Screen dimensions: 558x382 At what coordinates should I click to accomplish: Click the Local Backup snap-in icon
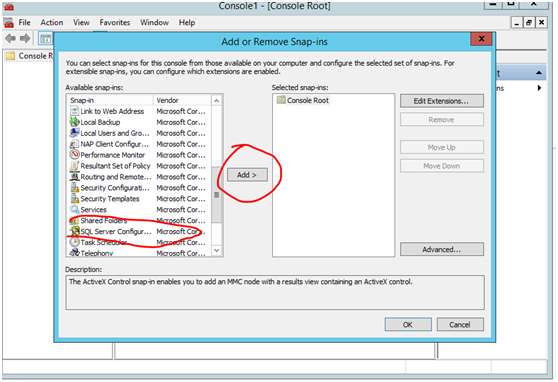(74, 122)
